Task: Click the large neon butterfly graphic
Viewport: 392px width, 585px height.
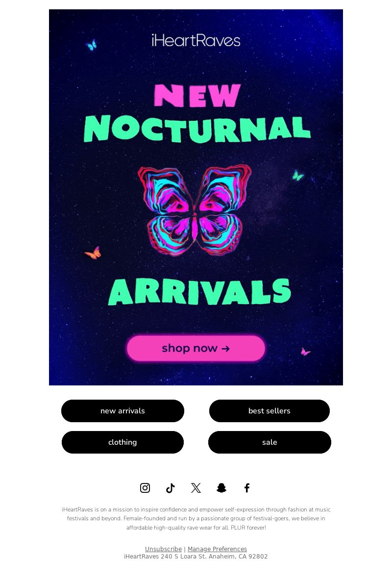Action: pyautogui.click(x=195, y=210)
